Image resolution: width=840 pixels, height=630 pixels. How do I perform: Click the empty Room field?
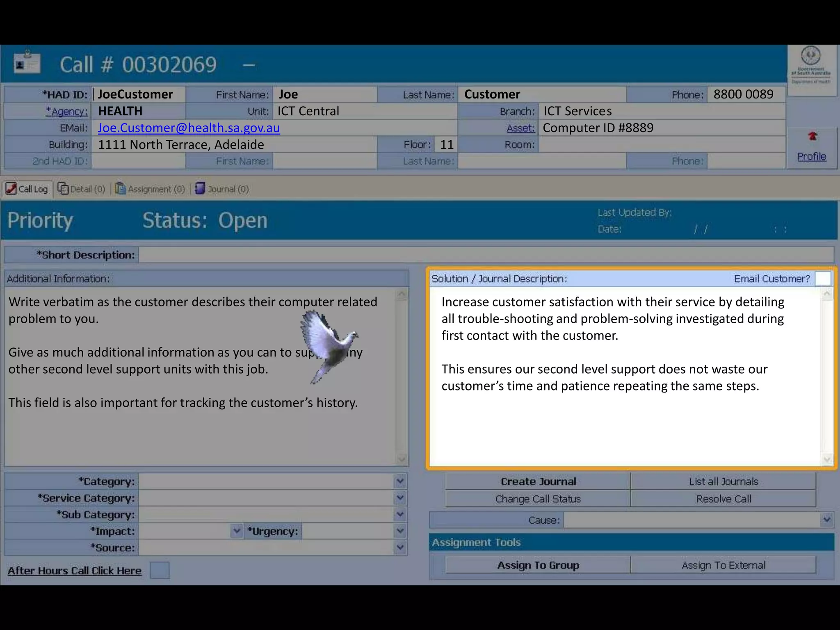[662, 144]
